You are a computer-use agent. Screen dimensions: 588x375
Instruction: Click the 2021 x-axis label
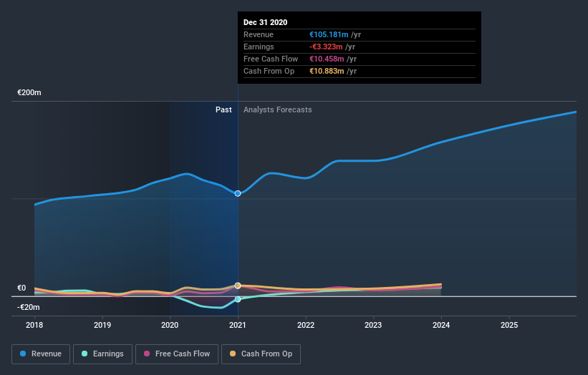pos(238,325)
